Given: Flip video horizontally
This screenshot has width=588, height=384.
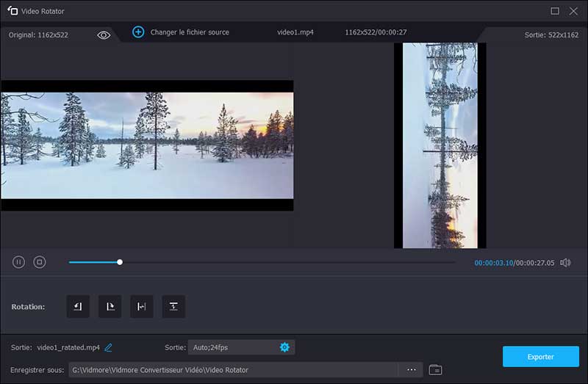Looking at the screenshot, I should [142, 306].
